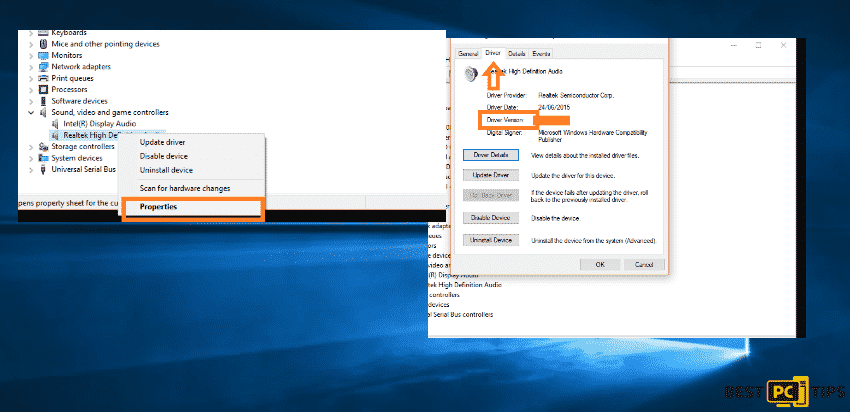This screenshot has width=850, height=412.
Task: Click the Digital Signer label
Action: tap(504, 132)
